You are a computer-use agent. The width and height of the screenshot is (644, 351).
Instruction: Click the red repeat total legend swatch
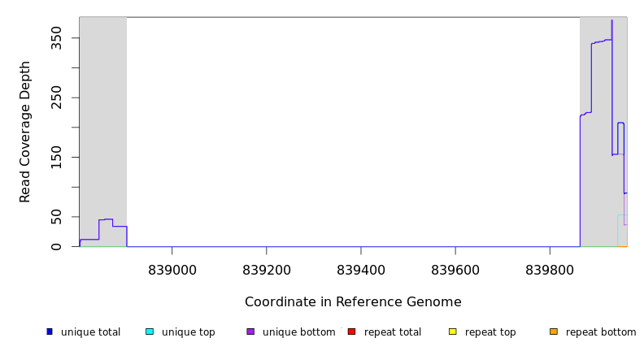351,331
